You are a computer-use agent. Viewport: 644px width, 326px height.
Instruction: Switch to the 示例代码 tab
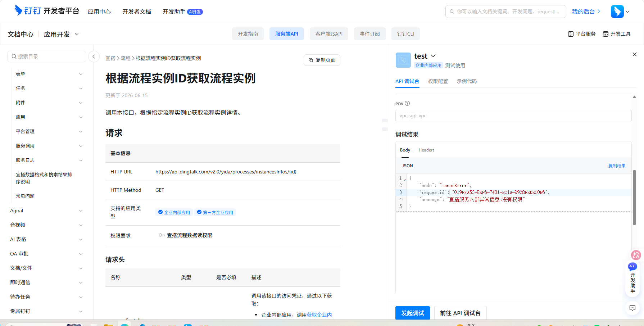click(x=467, y=81)
